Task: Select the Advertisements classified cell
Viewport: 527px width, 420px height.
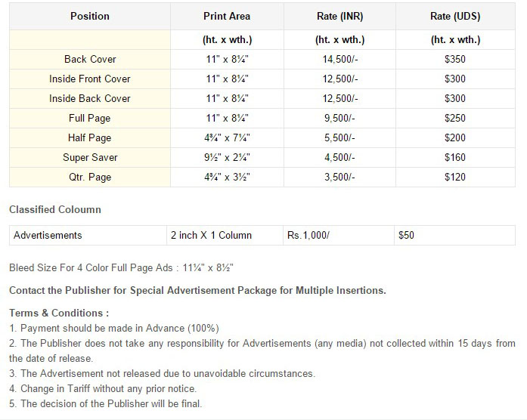Action: pyautogui.click(x=88, y=236)
